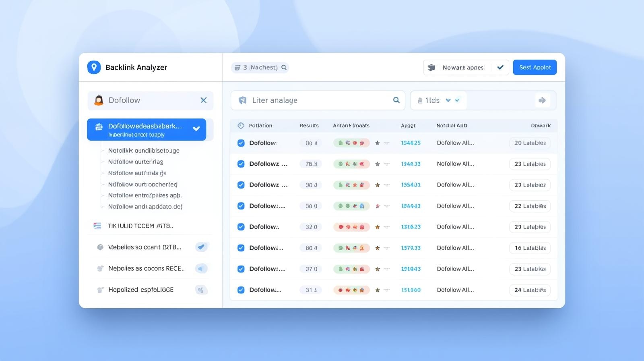Image resolution: width=644 pixels, height=361 pixels.
Task: Open the 1Ids dropdown
Action: tap(439, 100)
